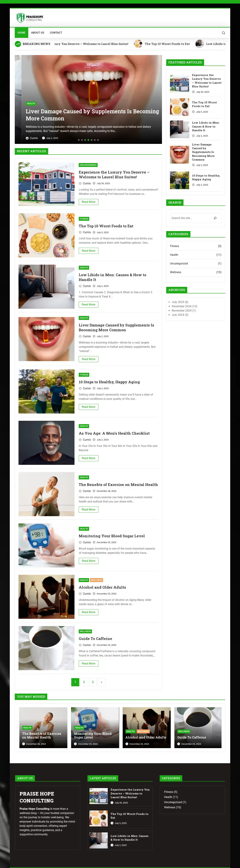The height and width of the screenshot is (868, 240).
Task: Click the breaking news trending arrow icon
Action: coord(18,44)
